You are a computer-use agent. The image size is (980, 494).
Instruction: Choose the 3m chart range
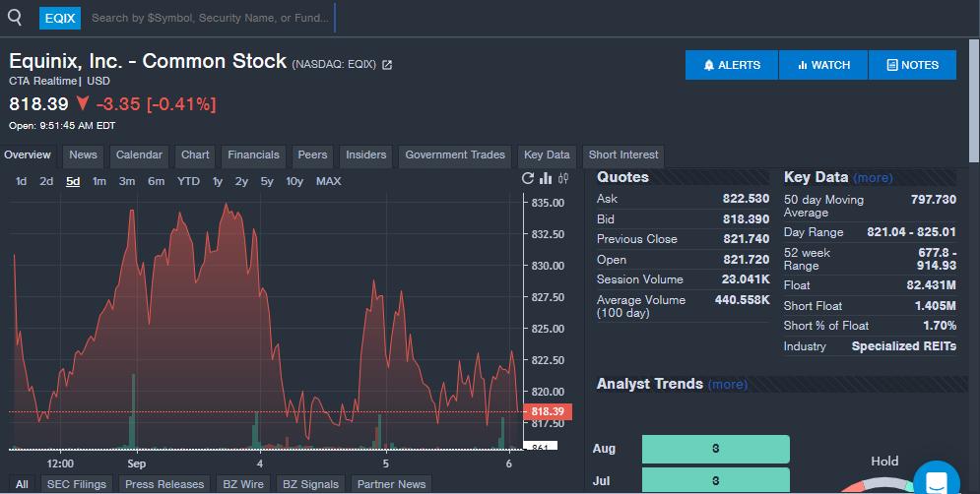(x=127, y=181)
